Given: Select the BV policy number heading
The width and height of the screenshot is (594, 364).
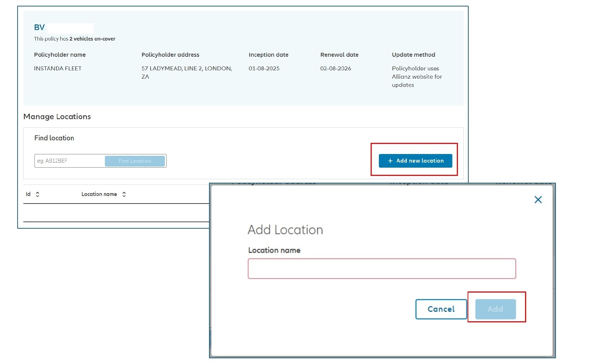Looking at the screenshot, I should pyautogui.click(x=40, y=28).
